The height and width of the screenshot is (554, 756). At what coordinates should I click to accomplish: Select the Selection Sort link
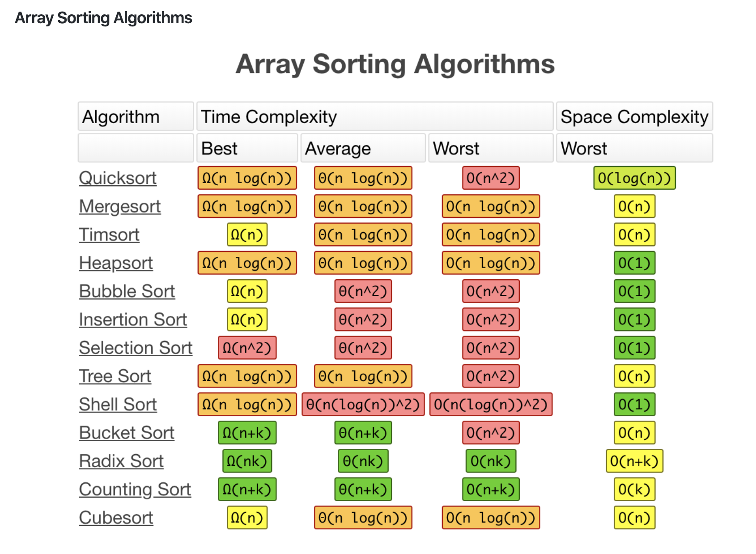click(x=136, y=348)
